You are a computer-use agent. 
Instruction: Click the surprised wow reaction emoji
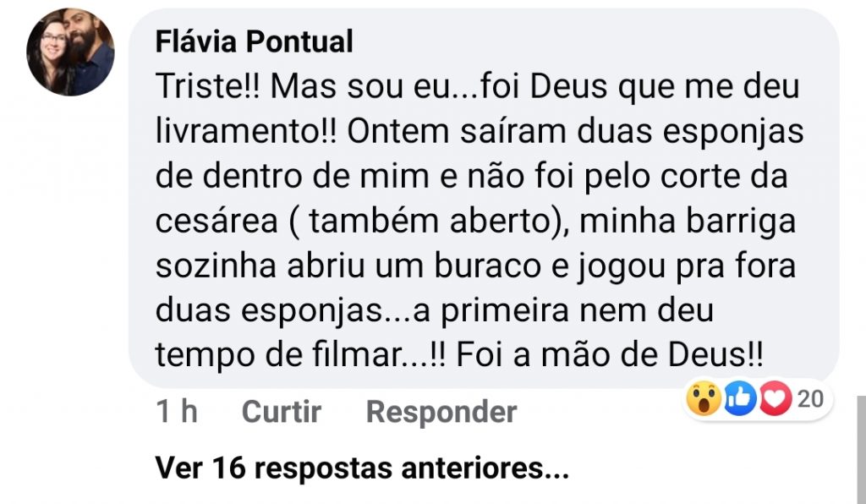pyautogui.click(x=703, y=399)
